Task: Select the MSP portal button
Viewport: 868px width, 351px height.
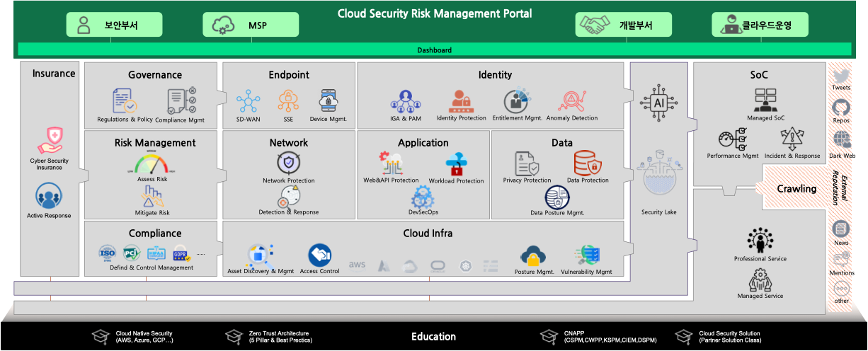Action: (251, 25)
